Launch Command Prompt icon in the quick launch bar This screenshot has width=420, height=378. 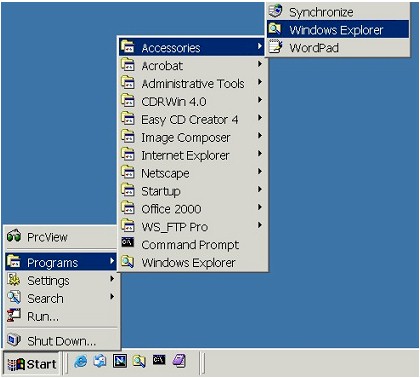159,360
